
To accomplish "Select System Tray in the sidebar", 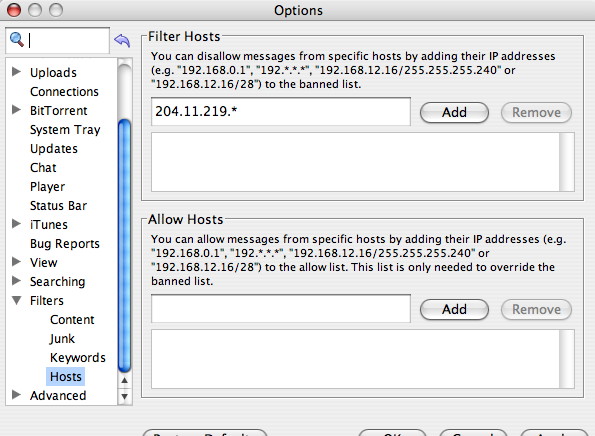I will 65,130.
